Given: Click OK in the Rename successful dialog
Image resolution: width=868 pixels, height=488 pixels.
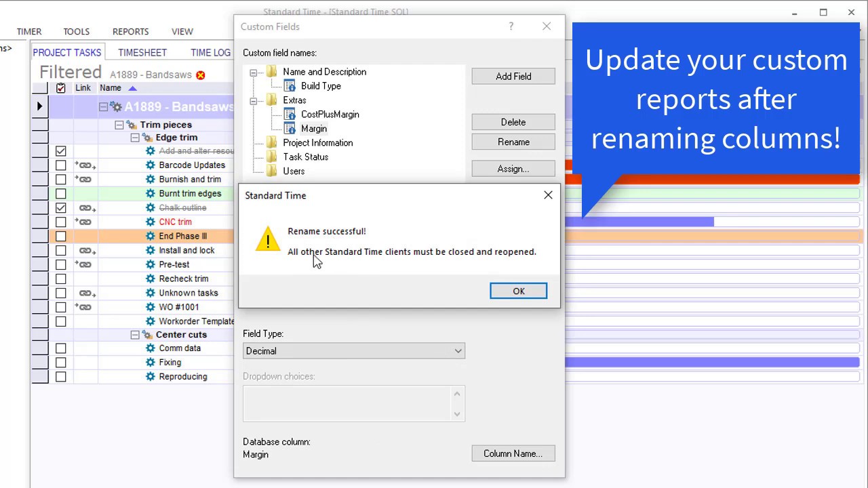Looking at the screenshot, I should (519, 291).
